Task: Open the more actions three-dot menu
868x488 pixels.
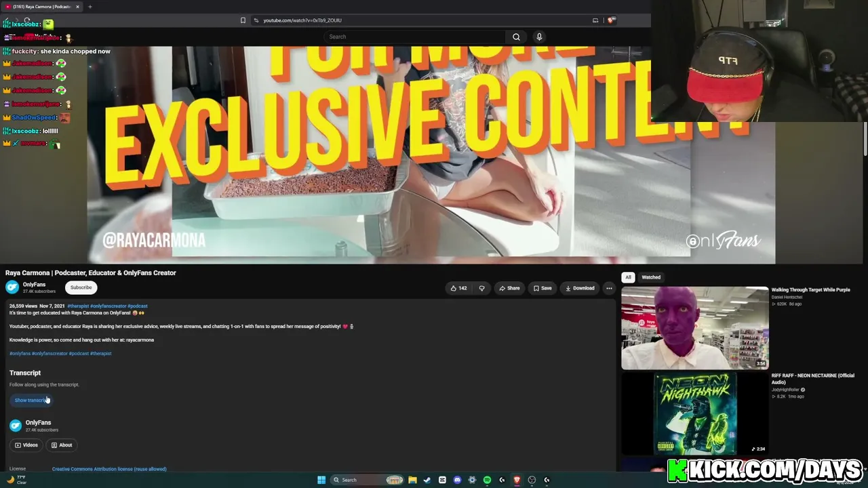Action: (x=609, y=288)
